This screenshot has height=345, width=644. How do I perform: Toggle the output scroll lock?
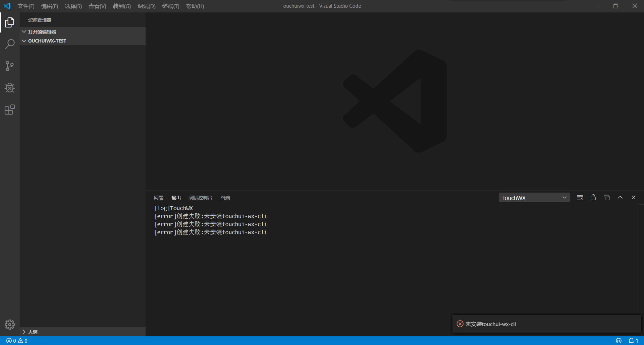593,198
